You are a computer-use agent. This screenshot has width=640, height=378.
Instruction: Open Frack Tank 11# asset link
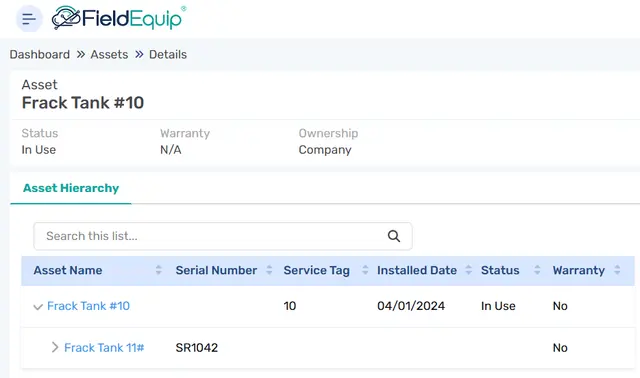tap(104, 347)
